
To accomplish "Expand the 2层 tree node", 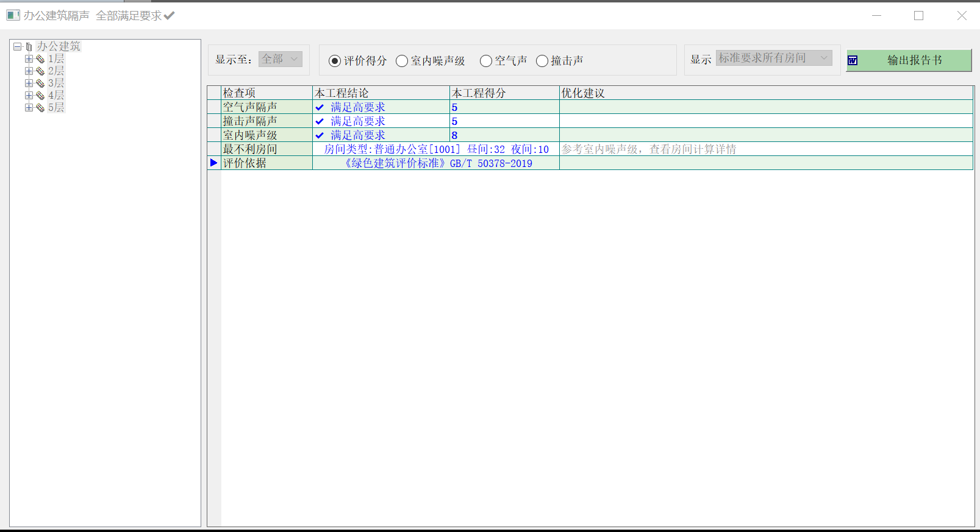I will pos(29,71).
